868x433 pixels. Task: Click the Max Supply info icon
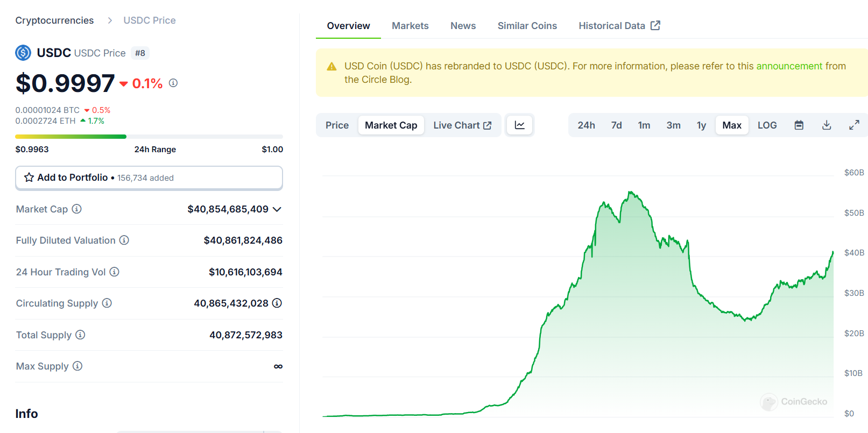pos(77,366)
